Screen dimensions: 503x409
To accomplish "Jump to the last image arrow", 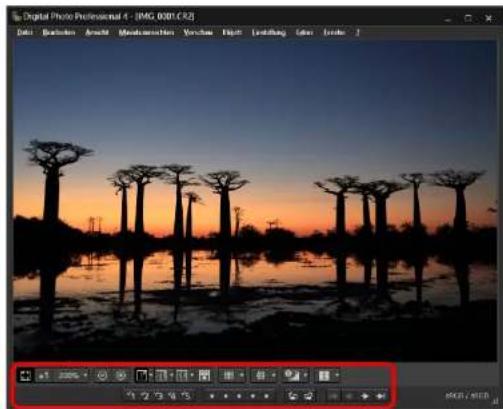I will tap(380, 396).
